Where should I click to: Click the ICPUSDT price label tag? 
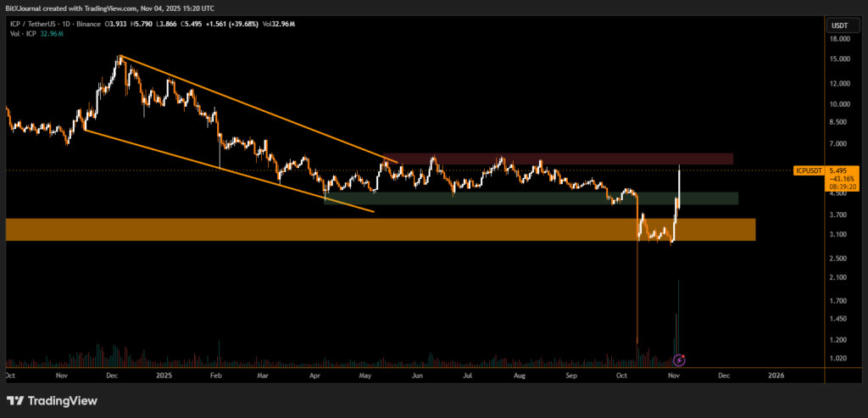click(x=809, y=170)
